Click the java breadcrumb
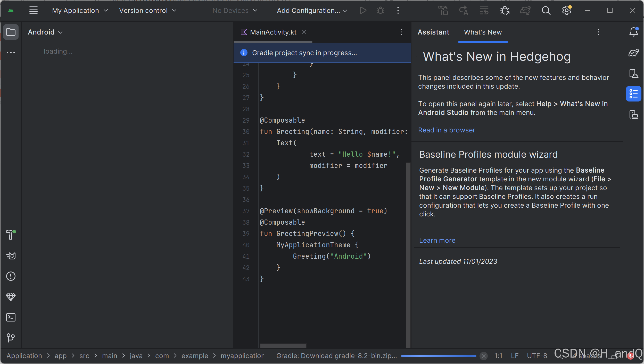The height and width of the screenshot is (364, 644). click(136, 356)
